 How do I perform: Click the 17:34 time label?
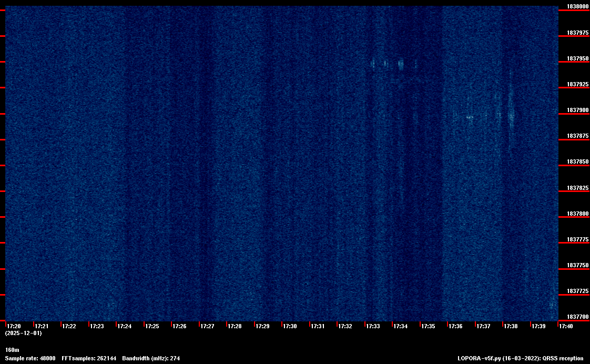[x=400, y=326]
